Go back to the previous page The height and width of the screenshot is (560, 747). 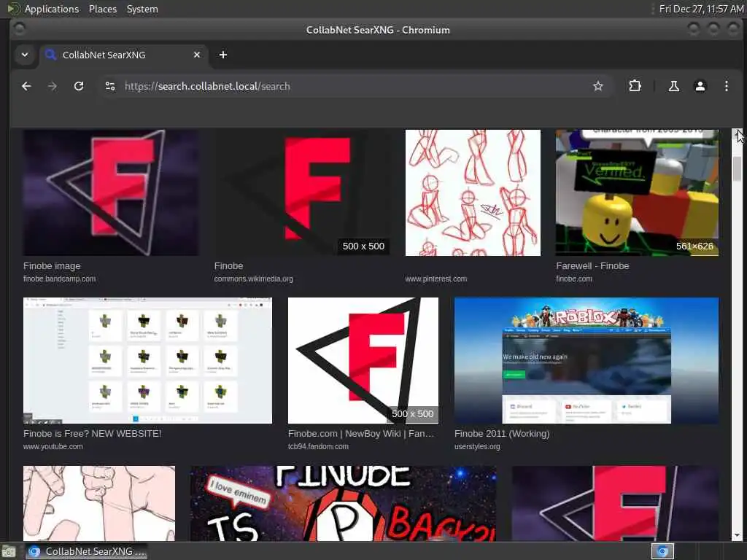pos(26,86)
